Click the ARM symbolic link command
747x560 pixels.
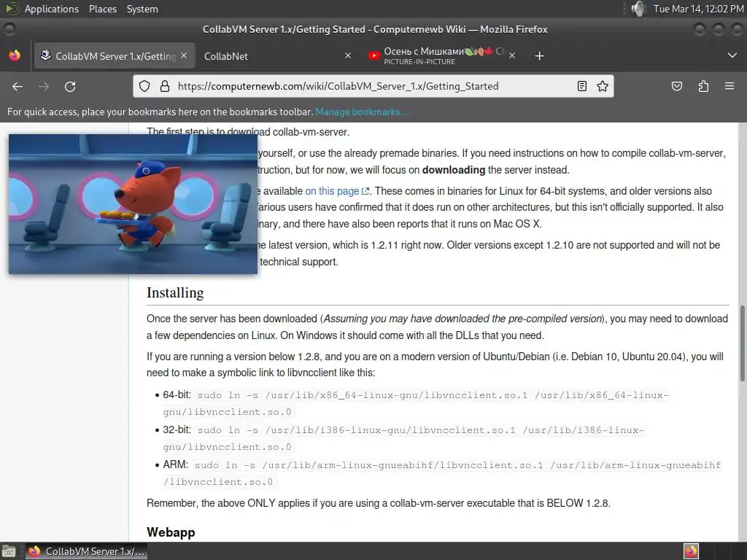442,473
